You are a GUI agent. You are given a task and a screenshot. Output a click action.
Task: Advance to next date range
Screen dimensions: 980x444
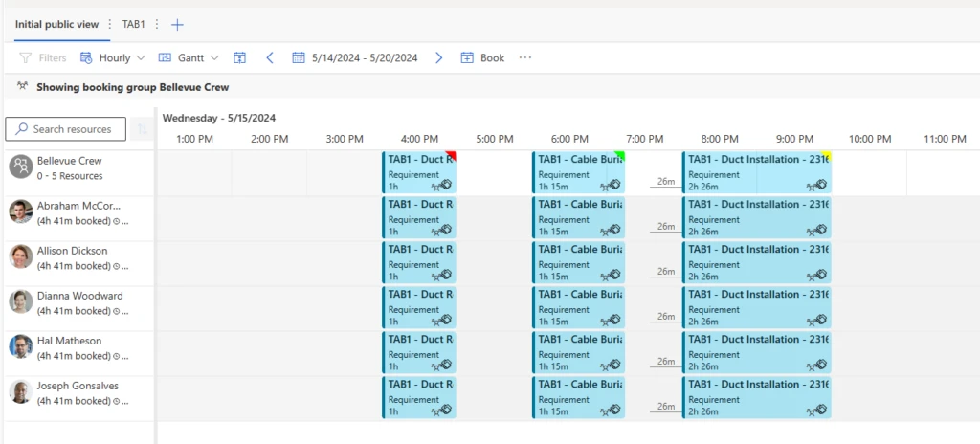[x=439, y=58]
